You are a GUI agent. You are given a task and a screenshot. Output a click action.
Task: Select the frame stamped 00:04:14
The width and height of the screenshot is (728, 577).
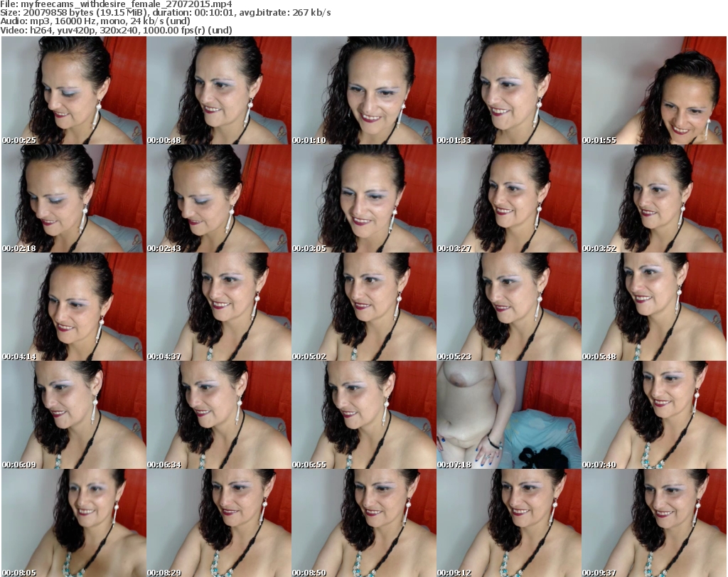tap(74, 307)
